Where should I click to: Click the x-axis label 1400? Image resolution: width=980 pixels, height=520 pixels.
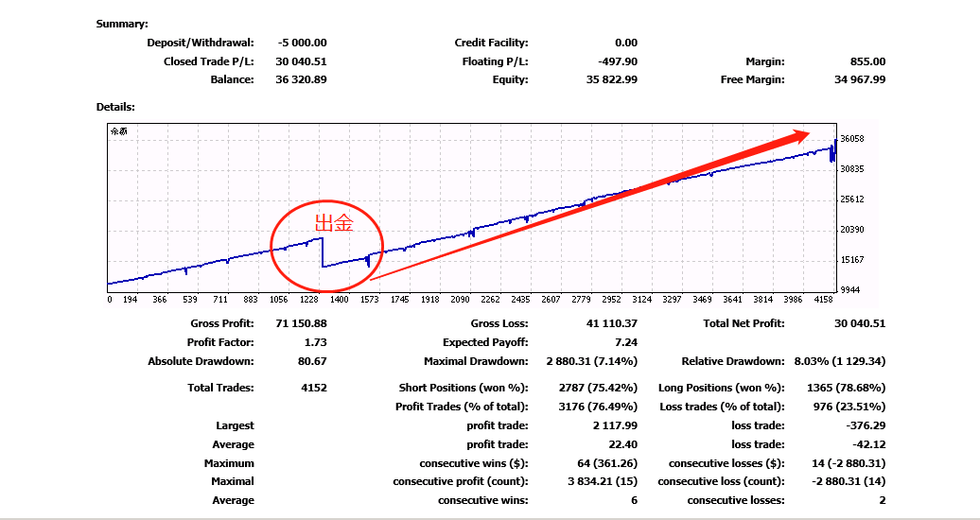click(340, 300)
